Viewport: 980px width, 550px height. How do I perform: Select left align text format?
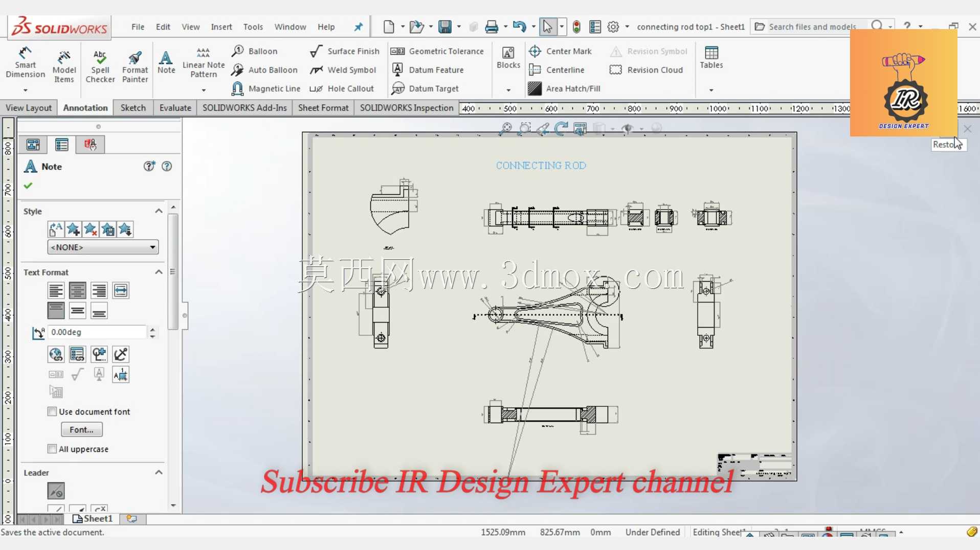tap(56, 290)
